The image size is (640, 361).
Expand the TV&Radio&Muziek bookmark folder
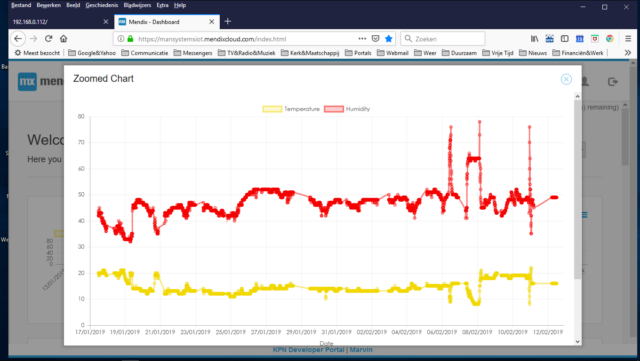click(x=247, y=53)
